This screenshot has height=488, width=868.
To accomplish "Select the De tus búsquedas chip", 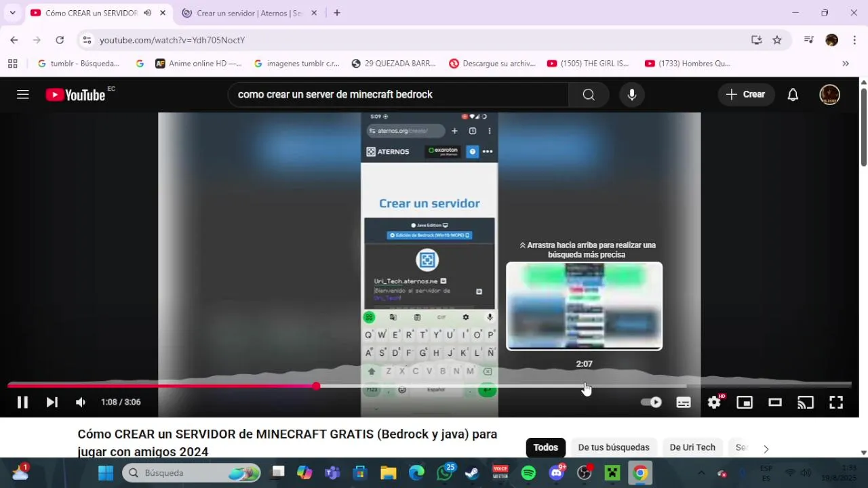I will 614,447.
